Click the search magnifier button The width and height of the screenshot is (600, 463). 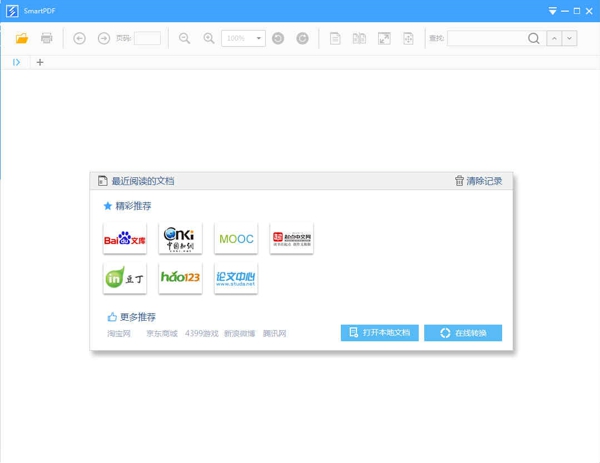coord(533,38)
